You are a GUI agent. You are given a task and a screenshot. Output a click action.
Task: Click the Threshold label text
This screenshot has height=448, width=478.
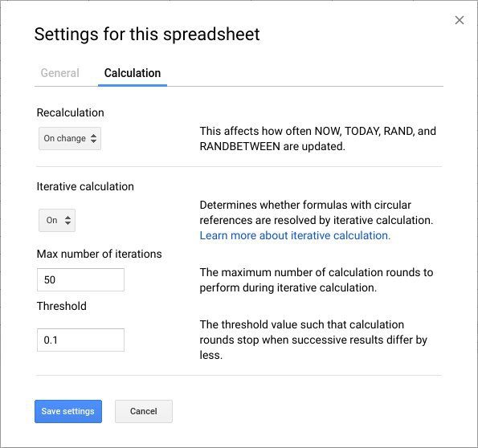[x=62, y=306]
